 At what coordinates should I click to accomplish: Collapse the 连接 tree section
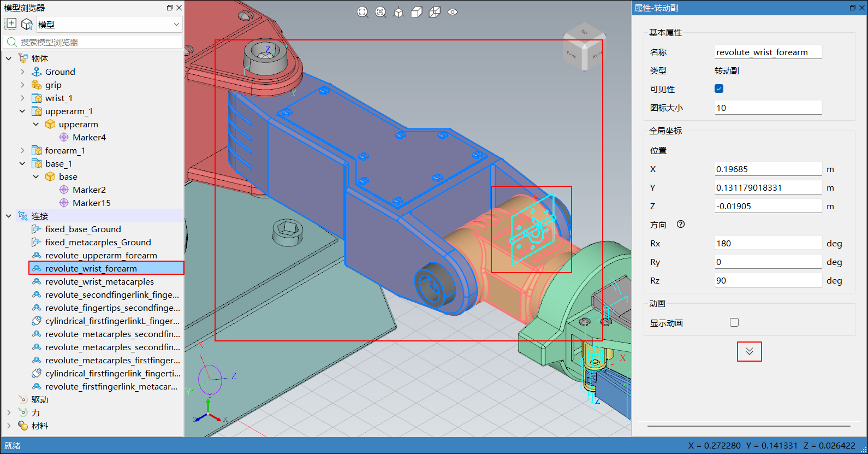9,216
